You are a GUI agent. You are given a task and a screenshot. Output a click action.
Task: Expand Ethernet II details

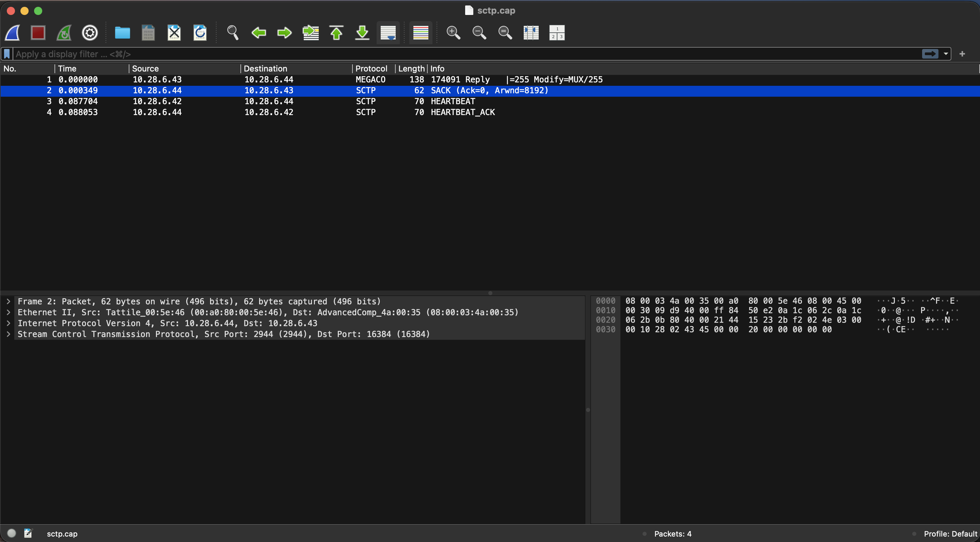tap(9, 312)
